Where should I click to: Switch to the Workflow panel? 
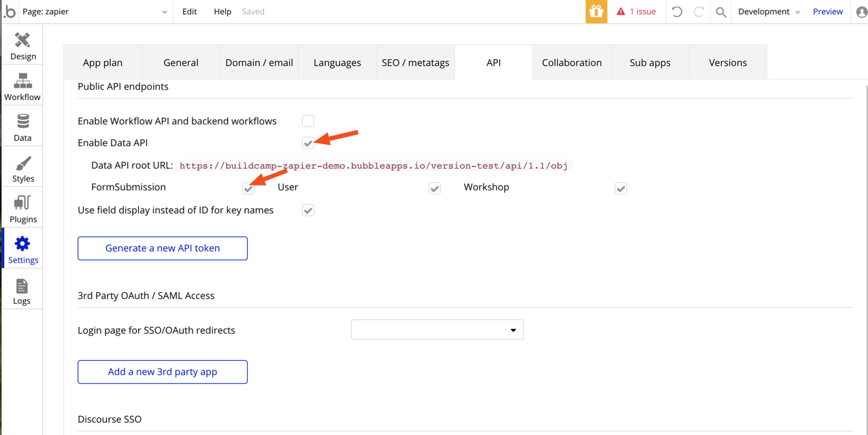[22, 85]
